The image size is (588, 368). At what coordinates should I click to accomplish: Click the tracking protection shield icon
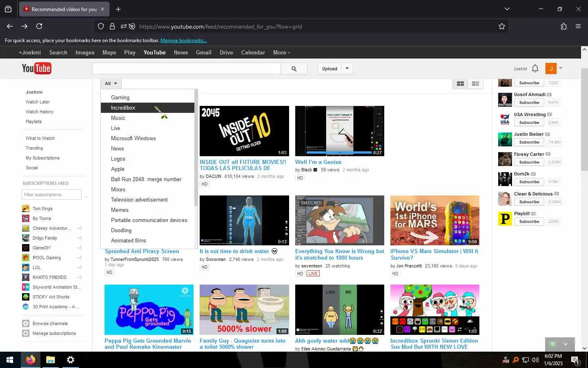(x=101, y=27)
